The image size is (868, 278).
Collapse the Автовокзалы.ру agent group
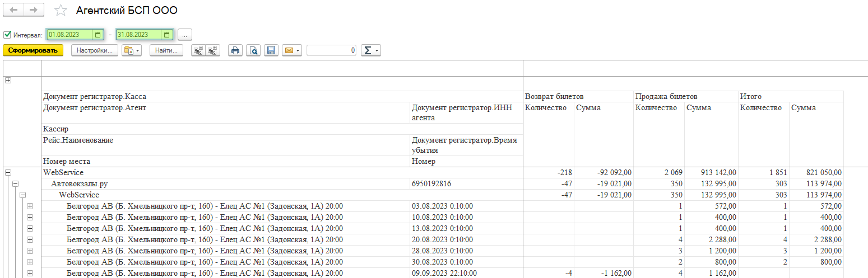15,184
